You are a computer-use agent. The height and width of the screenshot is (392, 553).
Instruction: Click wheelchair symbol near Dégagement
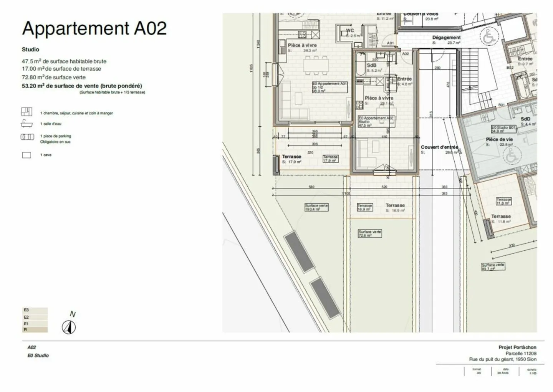coord(489,36)
